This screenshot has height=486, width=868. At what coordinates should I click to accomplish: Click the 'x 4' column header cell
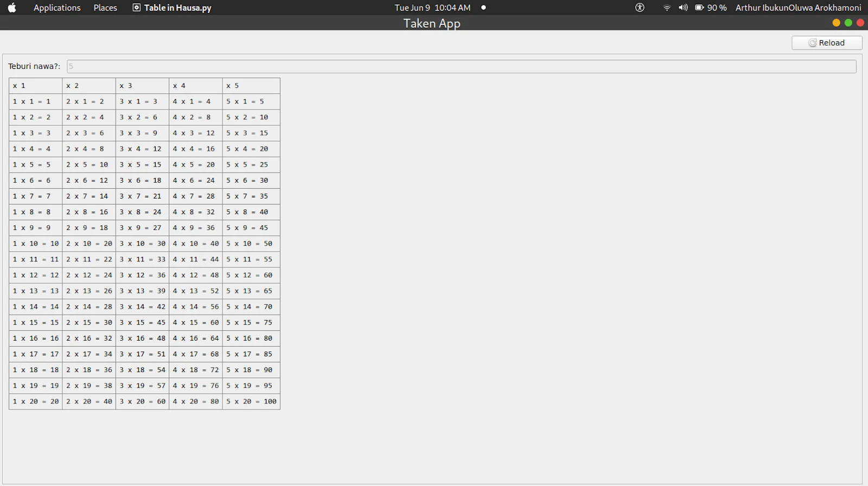(x=196, y=86)
